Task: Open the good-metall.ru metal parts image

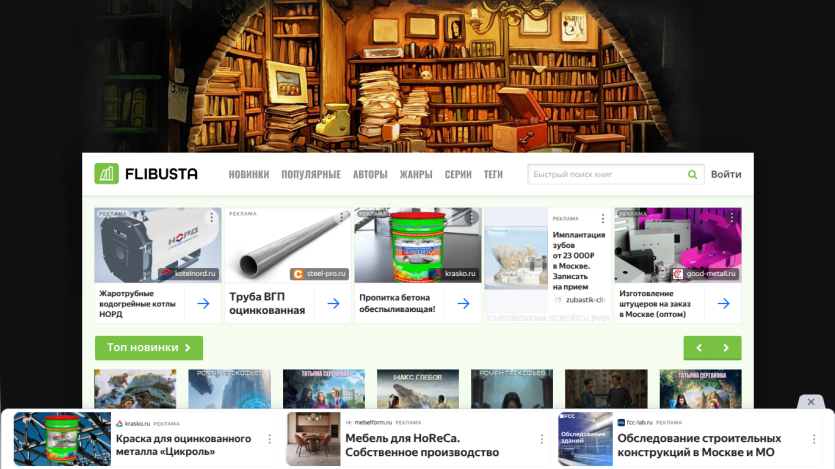Action: click(x=677, y=245)
